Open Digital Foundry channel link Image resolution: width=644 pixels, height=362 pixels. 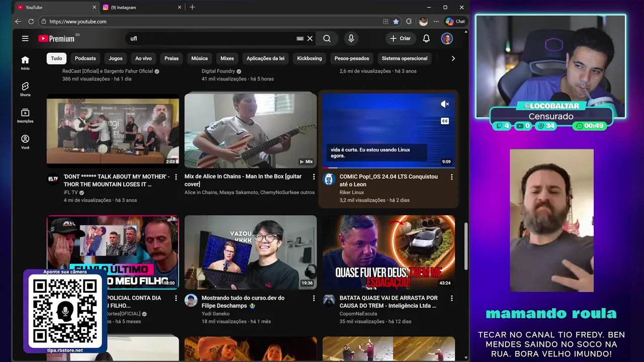pyautogui.click(x=218, y=71)
